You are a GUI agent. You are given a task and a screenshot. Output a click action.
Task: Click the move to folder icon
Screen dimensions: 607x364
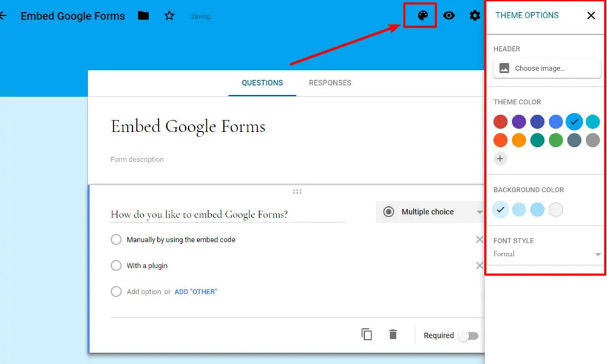point(143,16)
